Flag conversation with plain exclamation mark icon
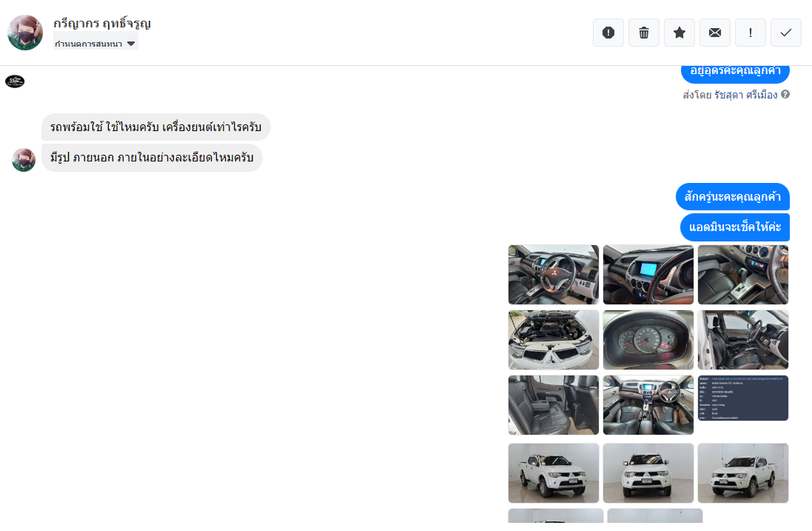Viewport: 812px width, 531px height. point(751,33)
